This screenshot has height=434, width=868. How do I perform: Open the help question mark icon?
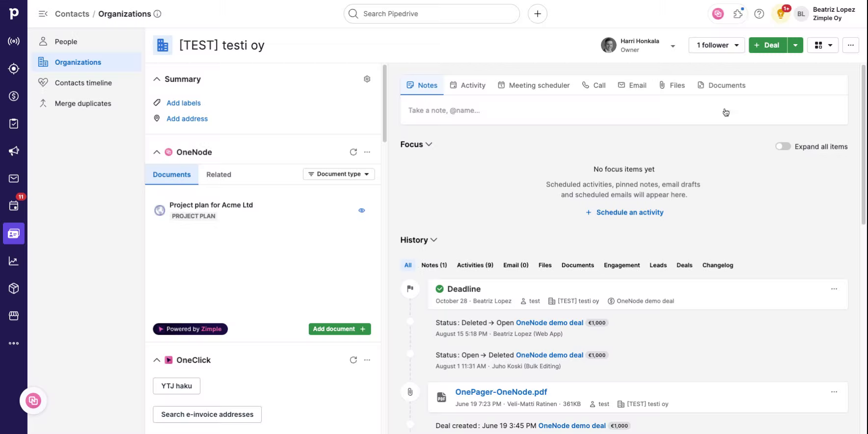click(759, 14)
